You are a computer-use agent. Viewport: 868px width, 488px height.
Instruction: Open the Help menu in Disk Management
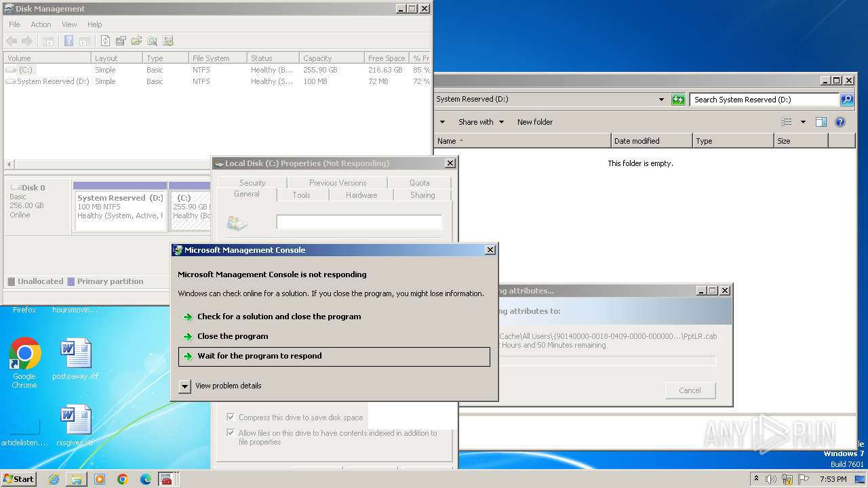tap(94, 24)
